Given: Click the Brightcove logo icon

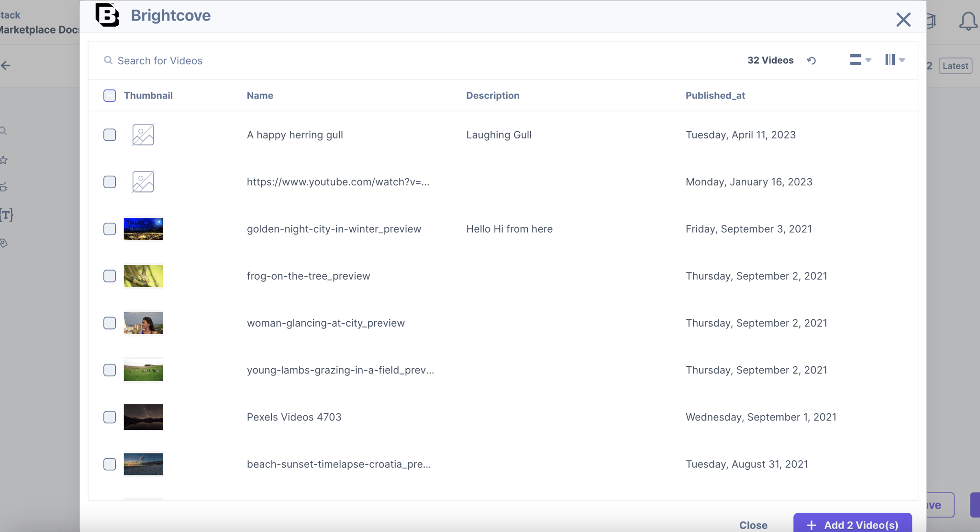Looking at the screenshot, I should tap(107, 15).
